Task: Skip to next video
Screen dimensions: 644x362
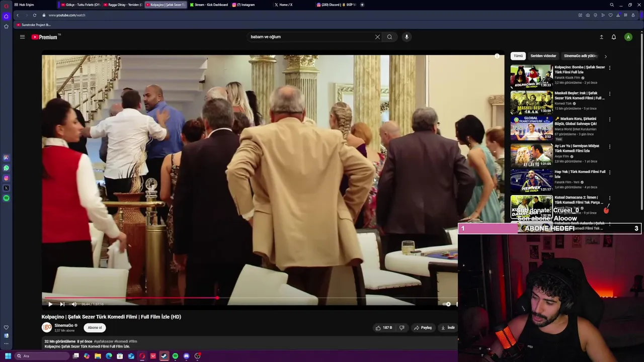Action: (62, 304)
